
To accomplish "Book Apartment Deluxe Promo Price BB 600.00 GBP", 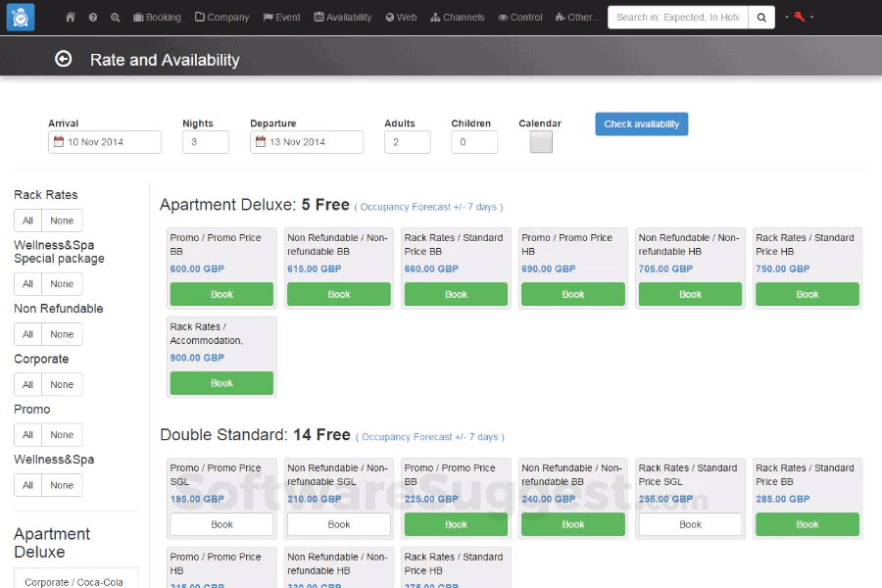I will pos(221,294).
